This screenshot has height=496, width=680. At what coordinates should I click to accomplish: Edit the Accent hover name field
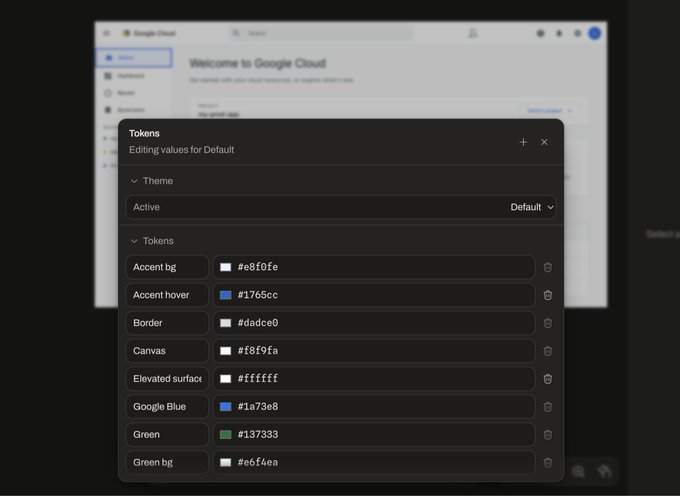point(167,295)
